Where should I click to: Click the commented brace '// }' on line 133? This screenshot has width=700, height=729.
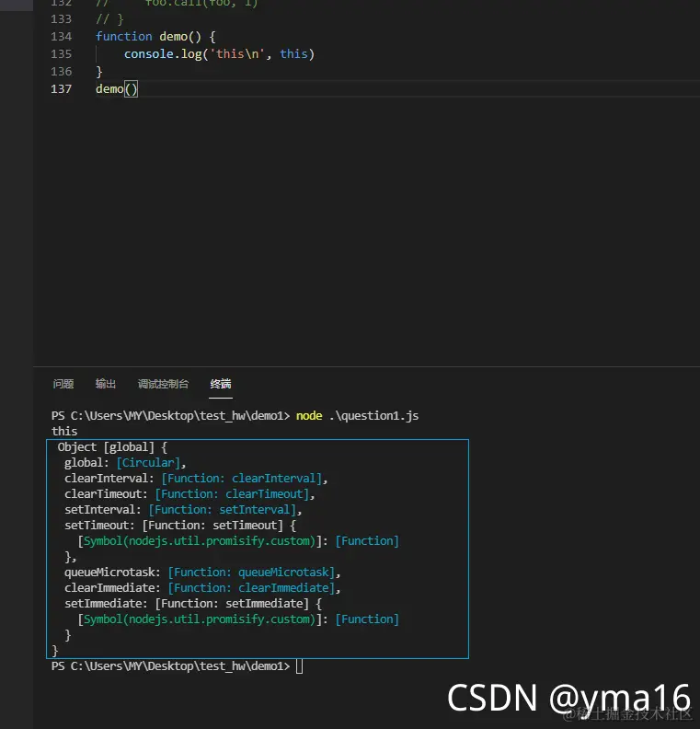109,19
